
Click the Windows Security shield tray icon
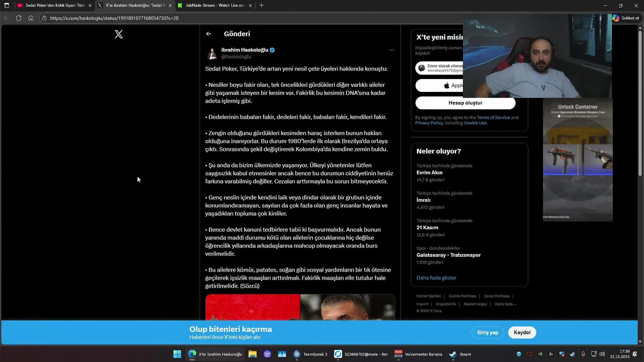[x=562, y=354]
